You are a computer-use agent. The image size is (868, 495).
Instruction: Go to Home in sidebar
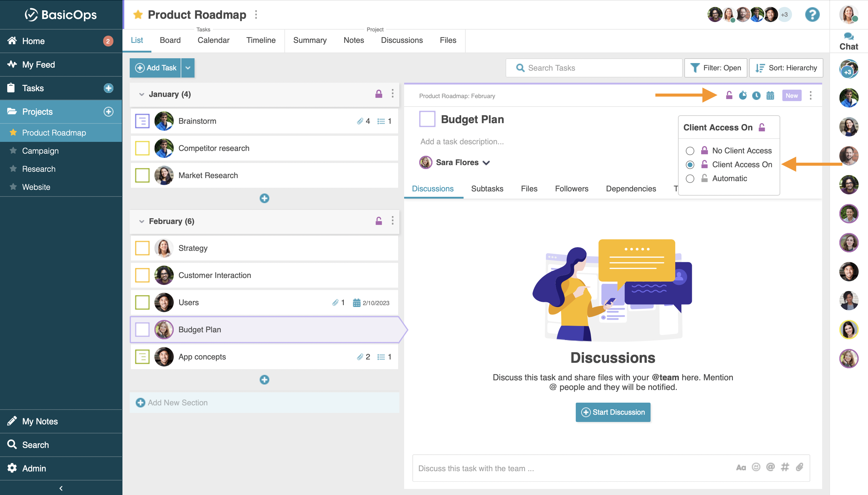(x=61, y=41)
